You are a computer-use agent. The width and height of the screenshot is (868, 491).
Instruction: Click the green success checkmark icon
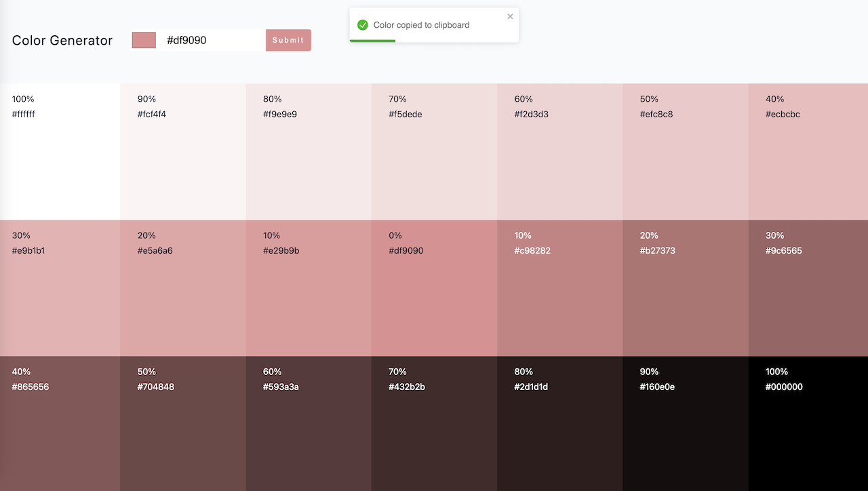click(363, 25)
